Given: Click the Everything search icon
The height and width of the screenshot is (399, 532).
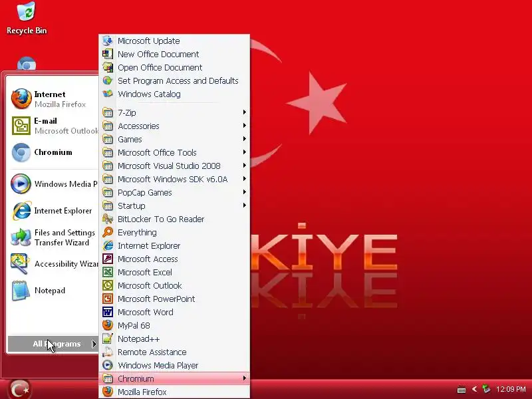Looking at the screenshot, I should pyautogui.click(x=108, y=232).
